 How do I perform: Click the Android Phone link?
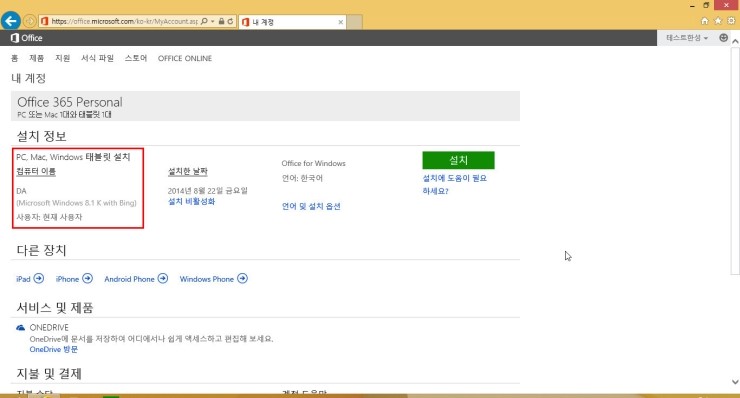pyautogui.click(x=129, y=279)
